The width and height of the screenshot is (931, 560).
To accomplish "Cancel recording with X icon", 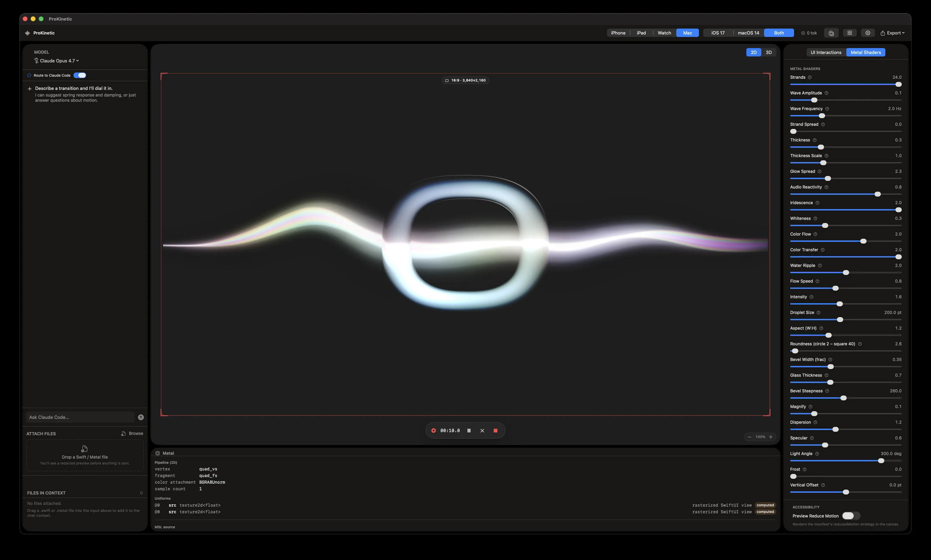I will (482, 431).
